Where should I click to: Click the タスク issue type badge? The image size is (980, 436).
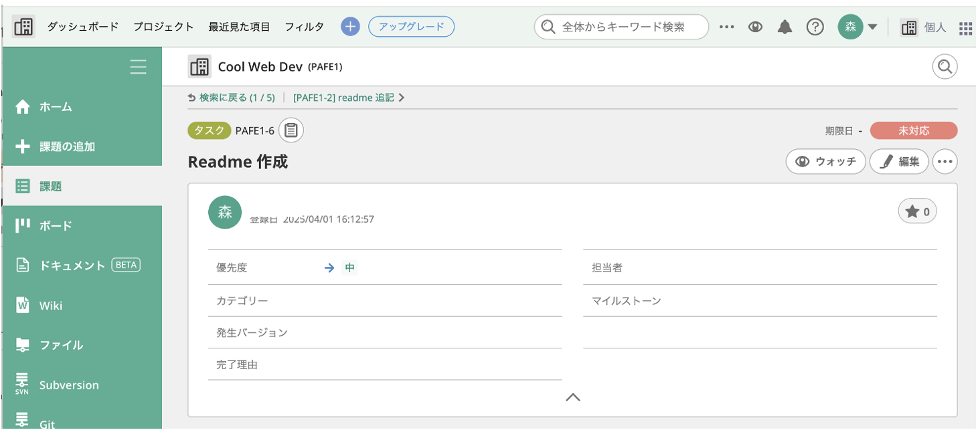[210, 130]
